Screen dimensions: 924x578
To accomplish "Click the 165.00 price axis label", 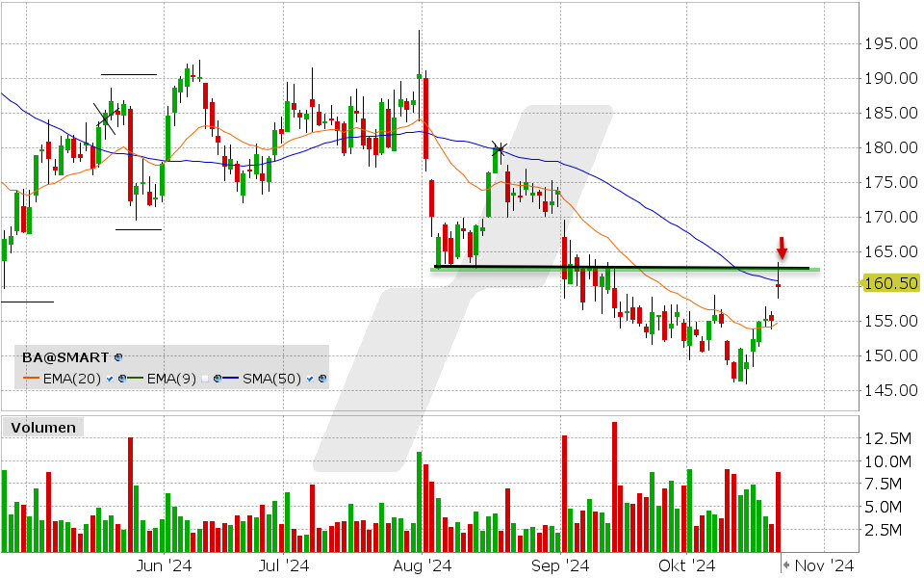I will pos(890,251).
